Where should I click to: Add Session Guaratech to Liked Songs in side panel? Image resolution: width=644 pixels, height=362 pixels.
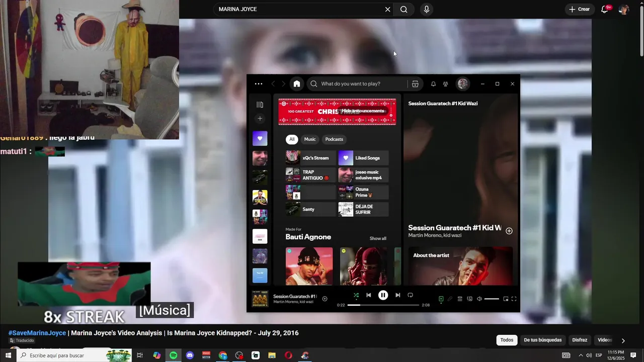[509, 231]
